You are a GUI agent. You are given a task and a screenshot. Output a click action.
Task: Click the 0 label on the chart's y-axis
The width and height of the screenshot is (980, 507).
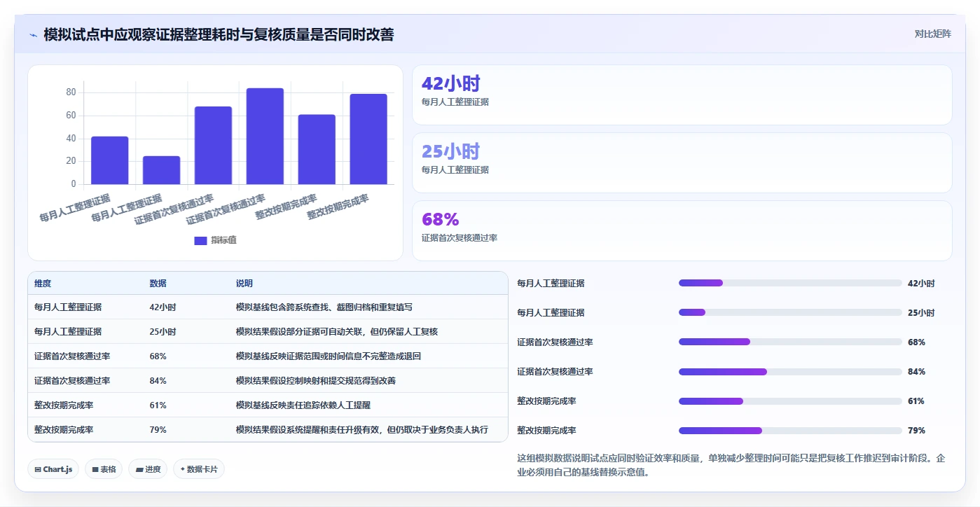tap(74, 184)
